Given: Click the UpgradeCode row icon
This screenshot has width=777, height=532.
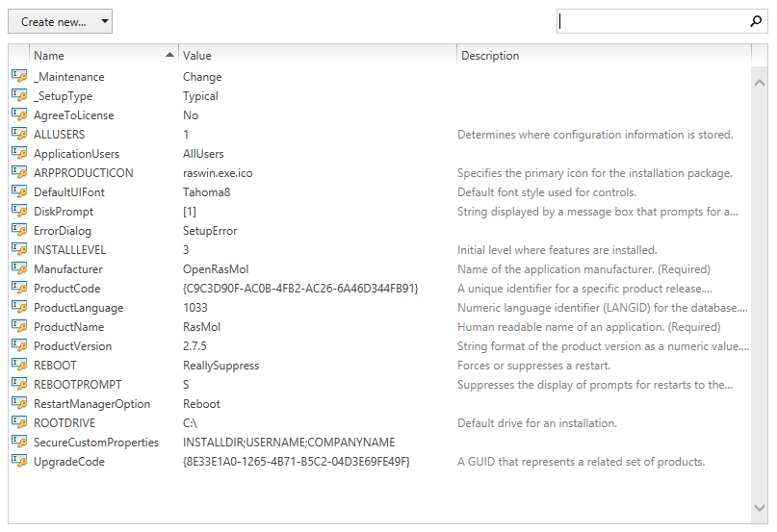Looking at the screenshot, I should tap(18, 461).
